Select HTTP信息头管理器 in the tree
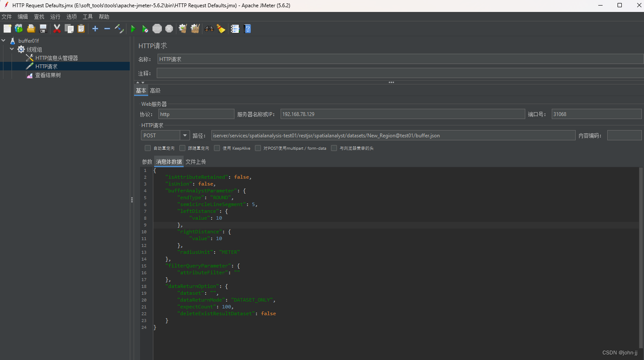Image resolution: width=644 pixels, height=360 pixels. (x=56, y=58)
